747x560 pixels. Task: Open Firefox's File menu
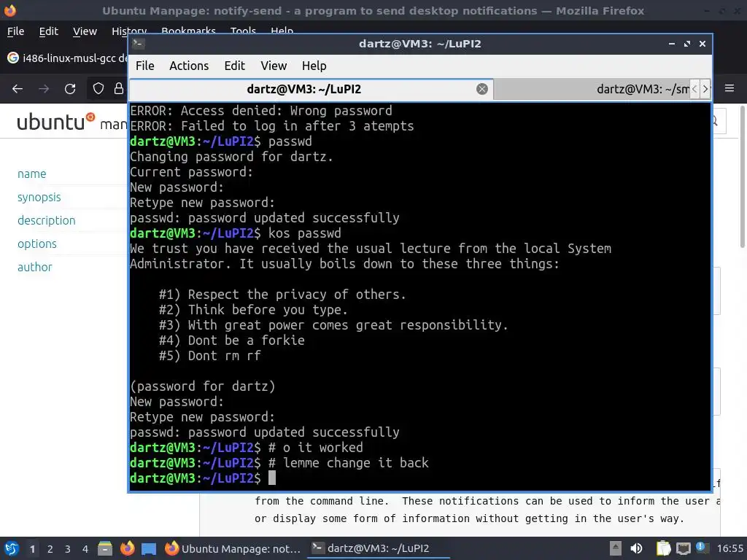(x=16, y=31)
